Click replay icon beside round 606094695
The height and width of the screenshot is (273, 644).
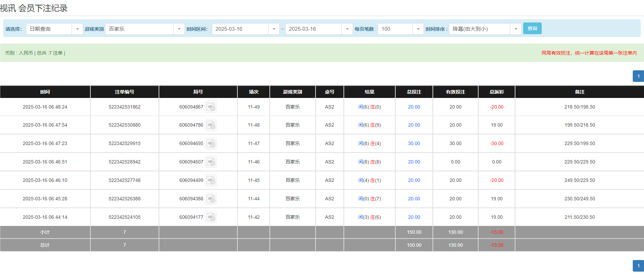coord(211,144)
